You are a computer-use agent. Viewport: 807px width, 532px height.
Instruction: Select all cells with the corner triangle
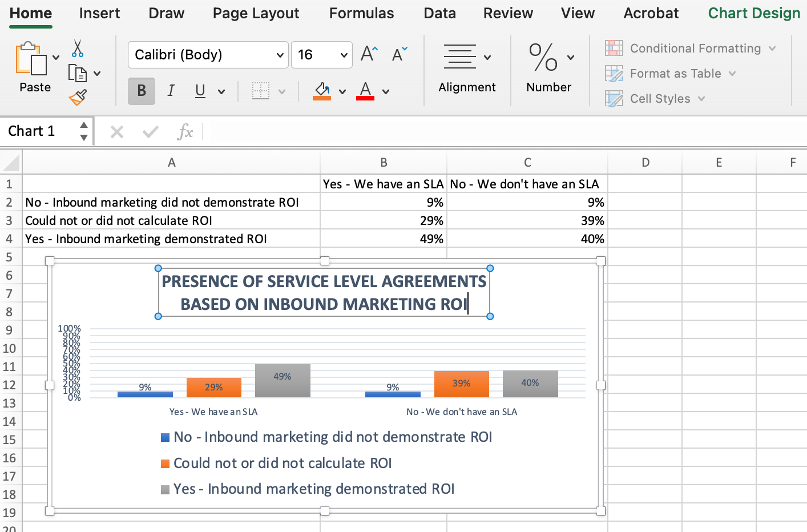[11, 164]
